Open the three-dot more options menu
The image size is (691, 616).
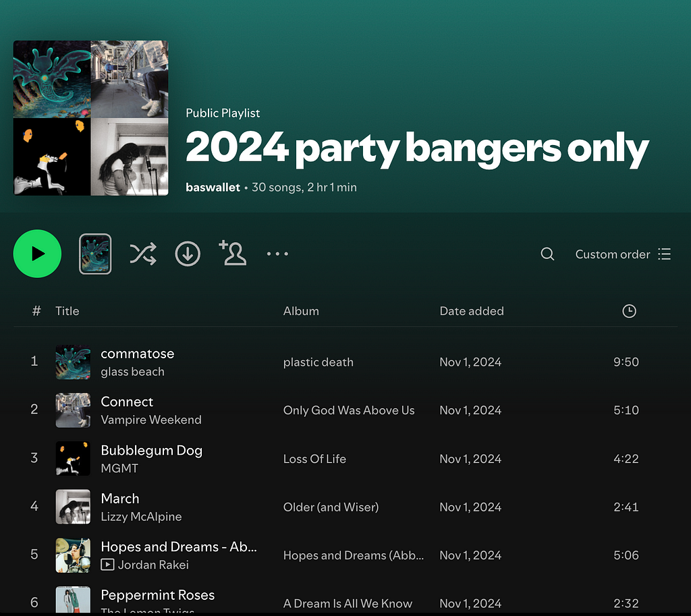click(x=277, y=254)
